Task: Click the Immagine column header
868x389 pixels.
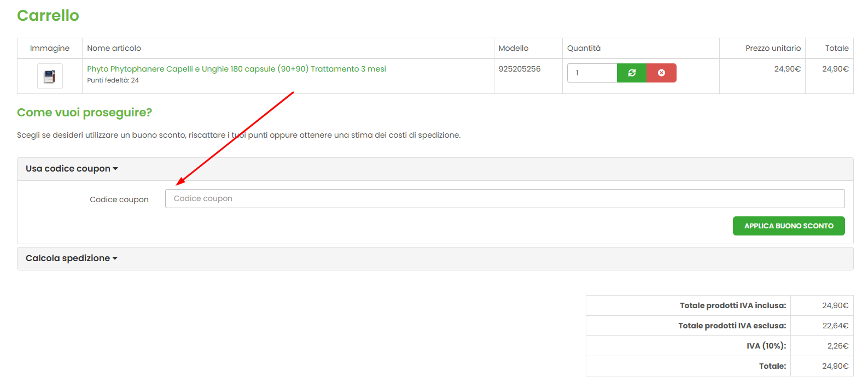Action: tap(50, 48)
